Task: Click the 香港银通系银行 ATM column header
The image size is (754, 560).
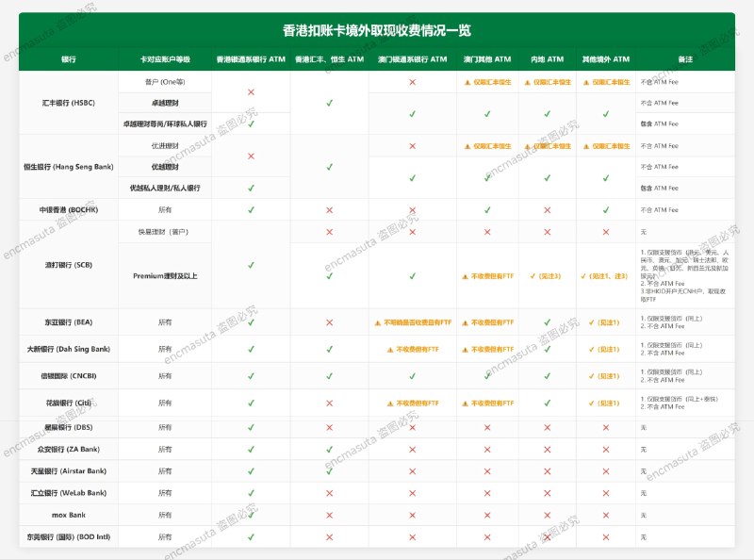Action: [251, 59]
